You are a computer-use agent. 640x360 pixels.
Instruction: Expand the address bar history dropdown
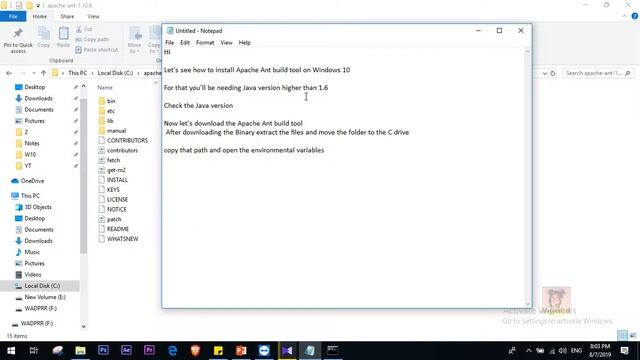tap(544, 73)
